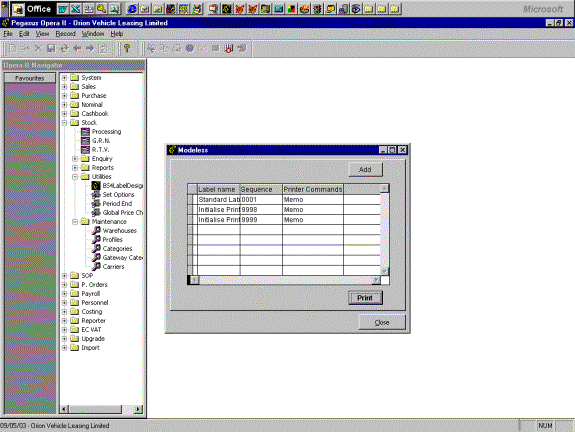Click the Add button in Modeless window

pos(365,170)
